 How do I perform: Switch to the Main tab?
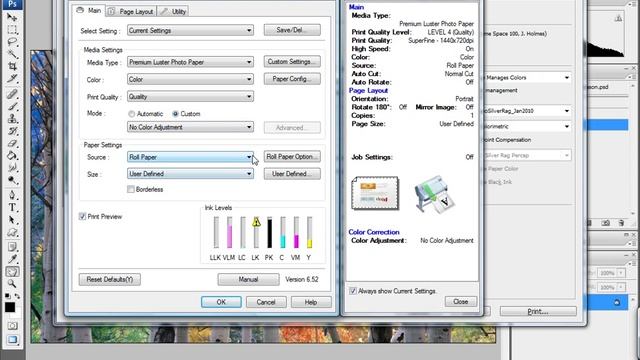[x=89, y=11]
